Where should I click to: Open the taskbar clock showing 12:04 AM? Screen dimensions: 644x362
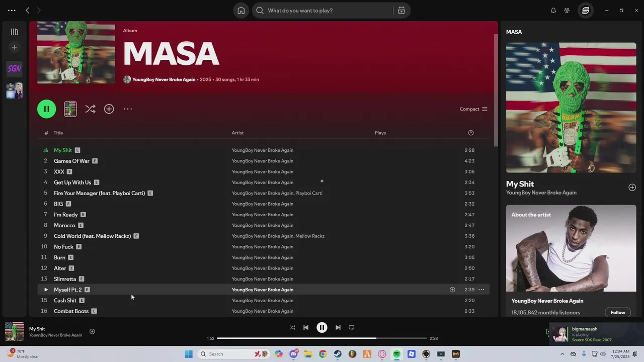click(621, 354)
